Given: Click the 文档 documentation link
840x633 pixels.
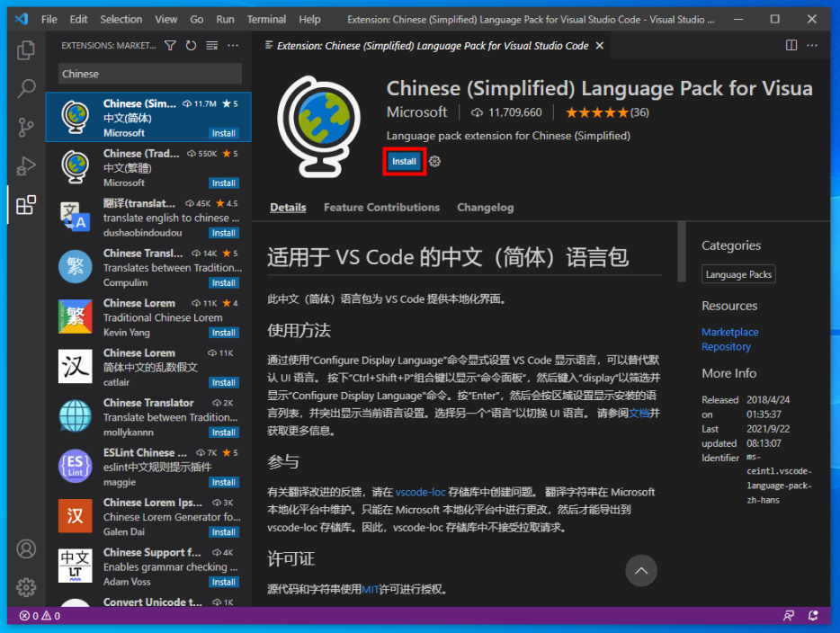Looking at the screenshot, I should (x=639, y=413).
